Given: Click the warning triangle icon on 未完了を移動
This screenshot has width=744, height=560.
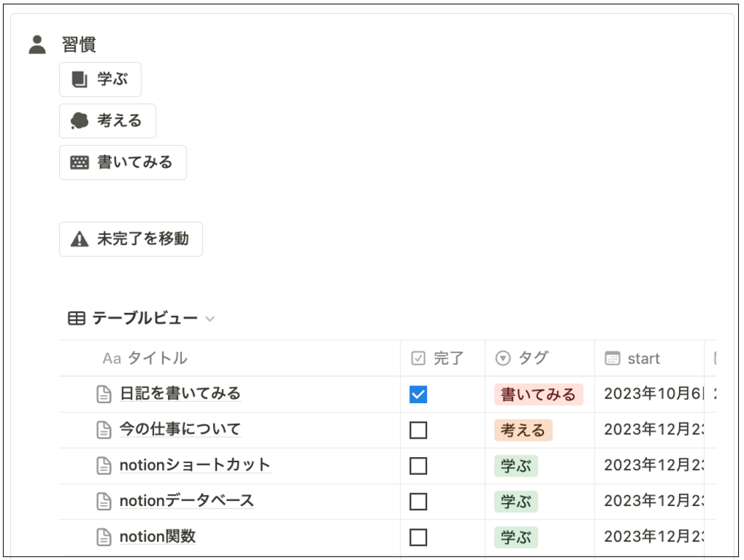Looking at the screenshot, I should 79,239.
